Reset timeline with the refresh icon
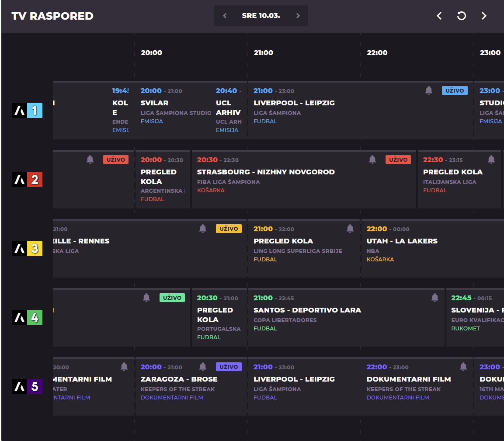This screenshot has width=504, height=441. pyautogui.click(x=461, y=16)
